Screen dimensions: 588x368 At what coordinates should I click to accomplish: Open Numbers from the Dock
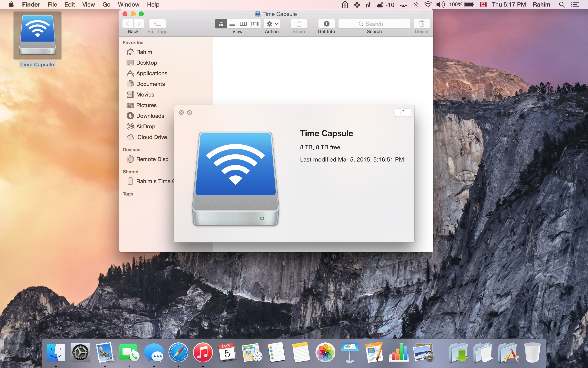[399, 352]
